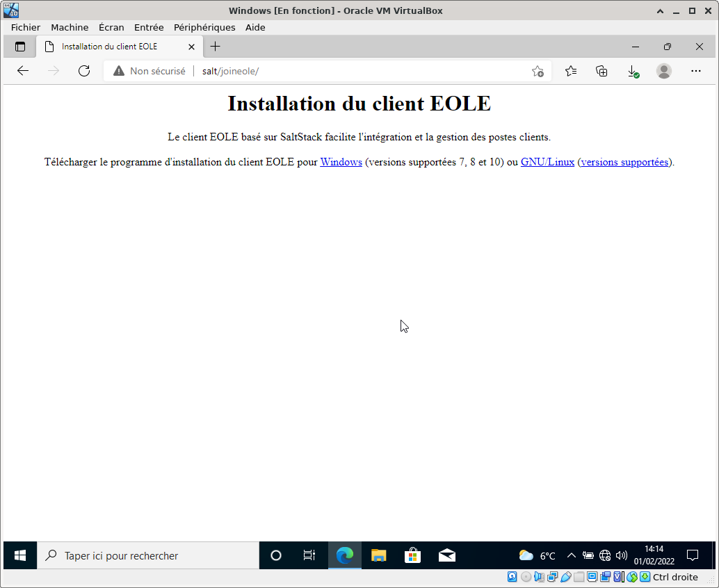719x588 pixels.
Task: Open the GNU/Linux installer link
Action: pyautogui.click(x=547, y=162)
